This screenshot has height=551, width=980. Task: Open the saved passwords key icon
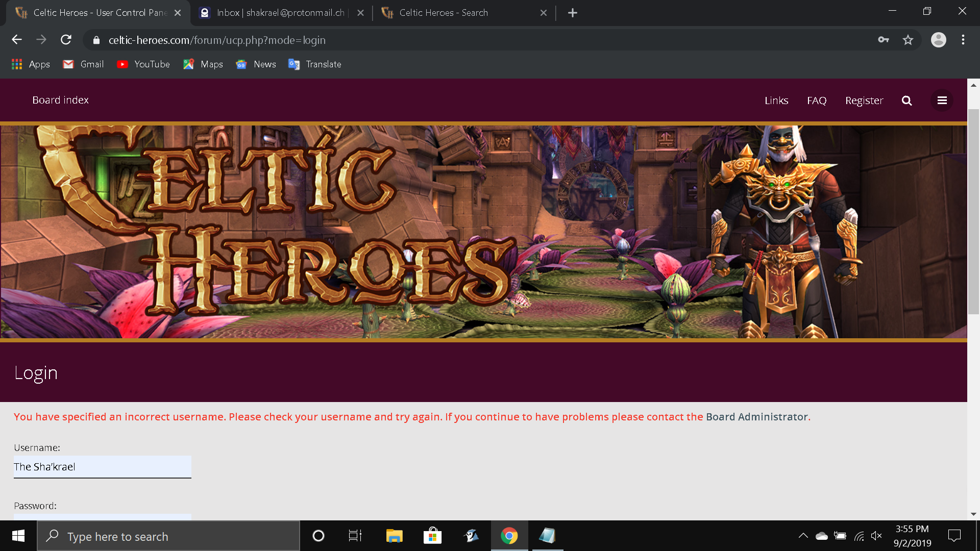(884, 40)
